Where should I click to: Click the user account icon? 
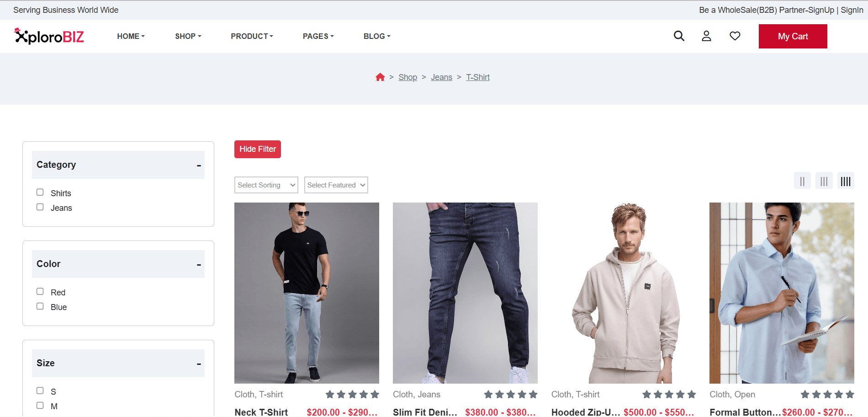(706, 36)
